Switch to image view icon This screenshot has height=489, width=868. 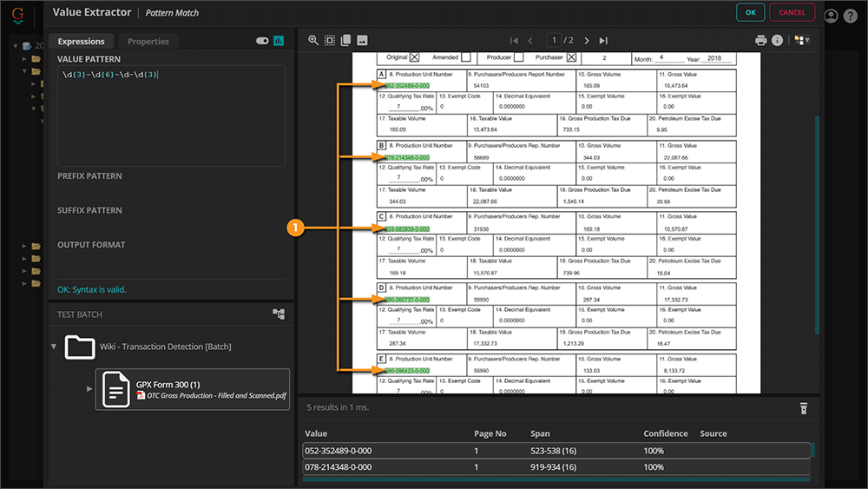[362, 41]
